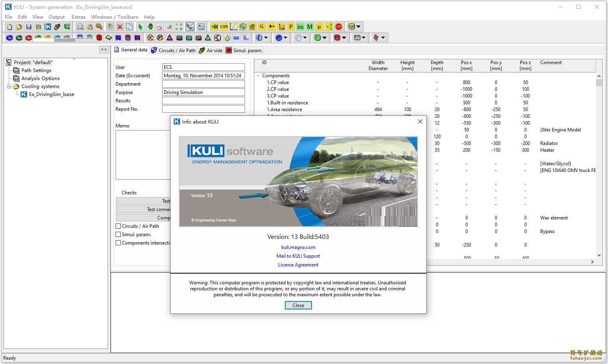Open the water drop icon dropdown

[266, 38]
